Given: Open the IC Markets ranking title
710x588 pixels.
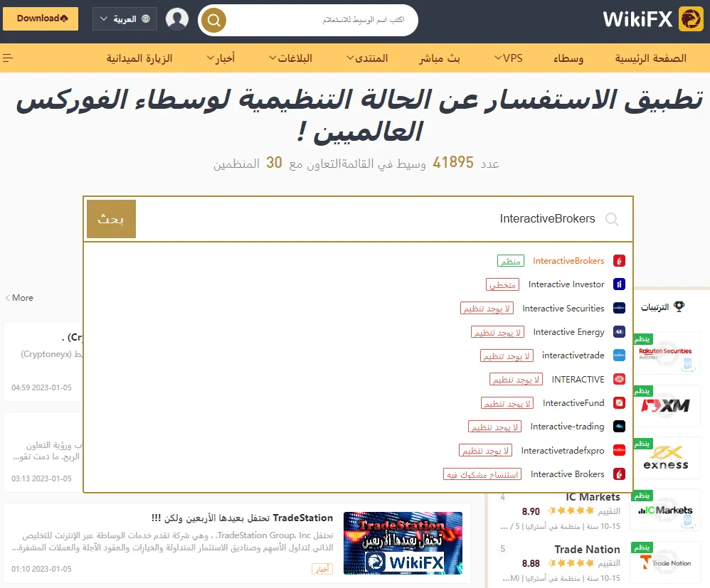Looking at the screenshot, I should tap(593, 497).
